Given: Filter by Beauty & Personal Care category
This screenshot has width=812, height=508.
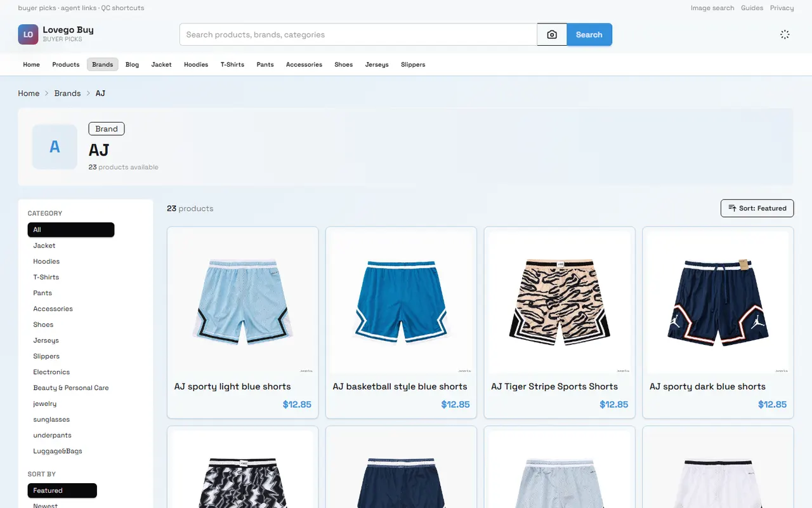Looking at the screenshot, I should click(x=71, y=388).
